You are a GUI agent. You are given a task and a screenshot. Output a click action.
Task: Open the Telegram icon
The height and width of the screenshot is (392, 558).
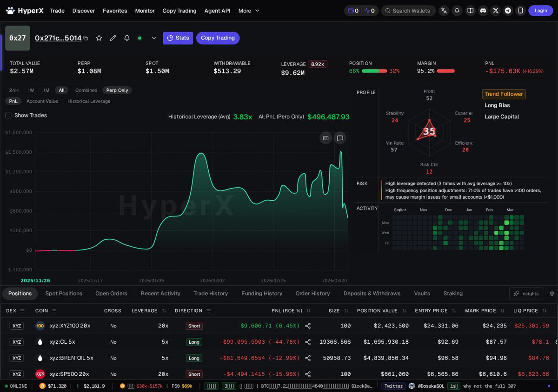tap(508, 10)
